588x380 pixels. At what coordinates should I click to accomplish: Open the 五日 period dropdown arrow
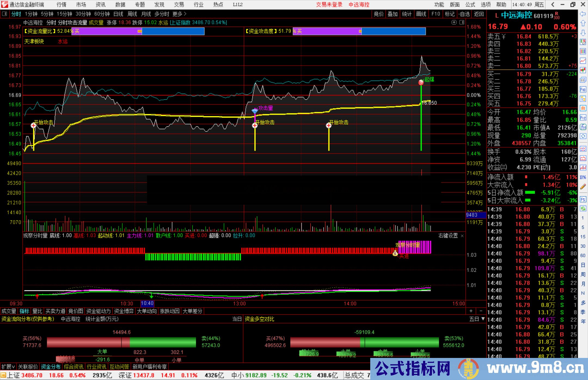tap(483, 319)
